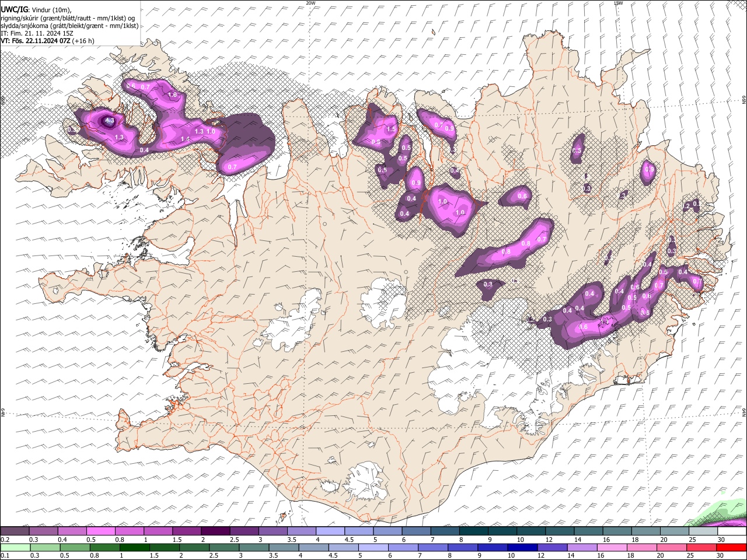
Task: Click rain legend swatch between 20 and 25
Action: click(x=671, y=547)
